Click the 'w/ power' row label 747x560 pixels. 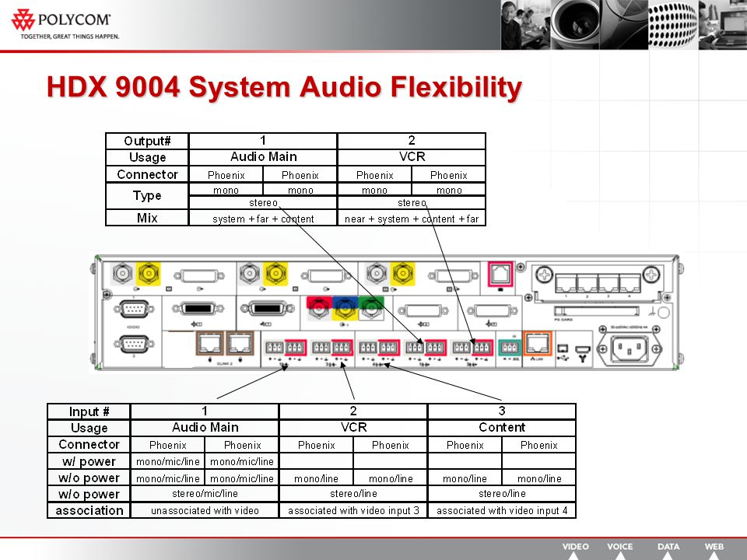pyautogui.click(x=89, y=461)
